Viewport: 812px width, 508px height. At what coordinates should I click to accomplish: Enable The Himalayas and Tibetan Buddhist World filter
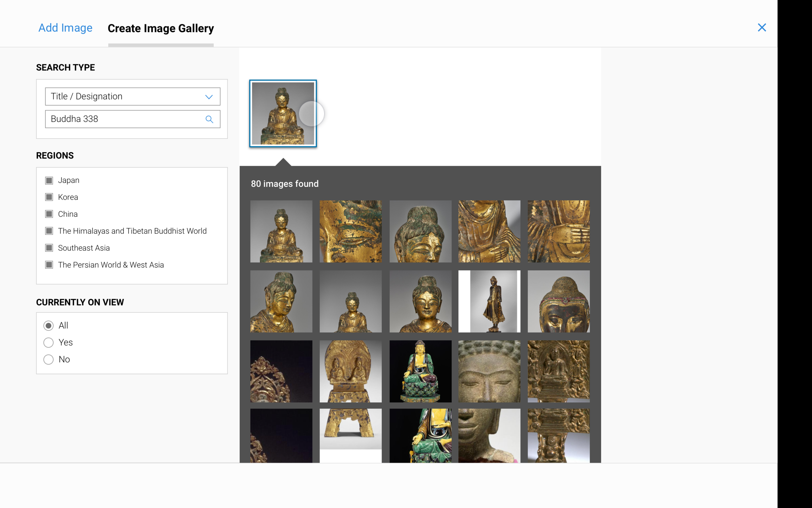(x=49, y=231)
